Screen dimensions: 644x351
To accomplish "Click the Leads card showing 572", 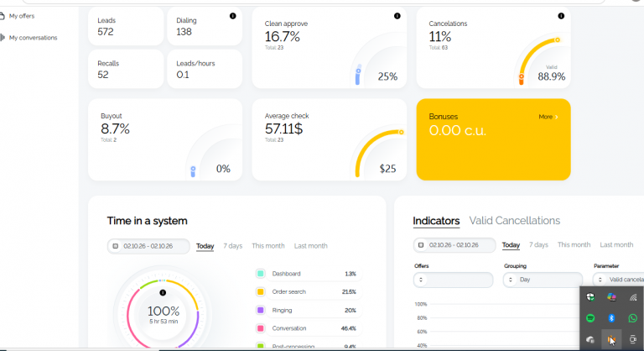I will (x=126, y=26).
